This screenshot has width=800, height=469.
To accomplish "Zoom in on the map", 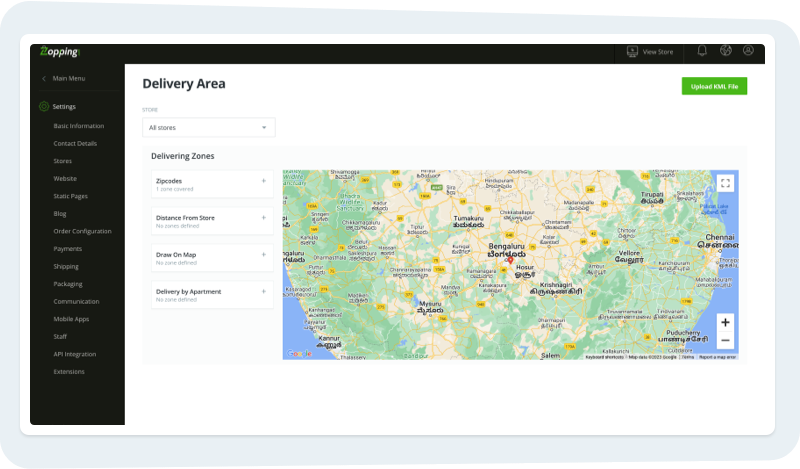I will click(725, 322).
